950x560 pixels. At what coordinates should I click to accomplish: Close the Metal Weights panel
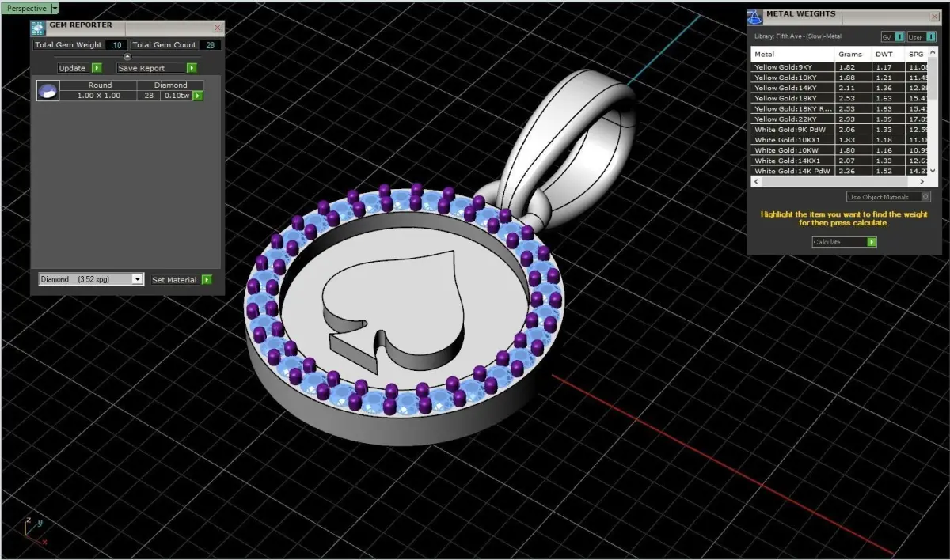934,16
